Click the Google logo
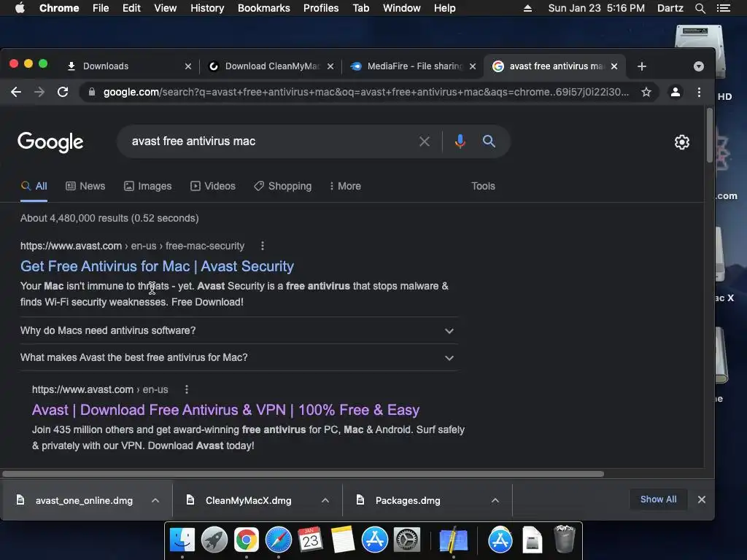The image size is (747, 560). (x=50, y=142)
